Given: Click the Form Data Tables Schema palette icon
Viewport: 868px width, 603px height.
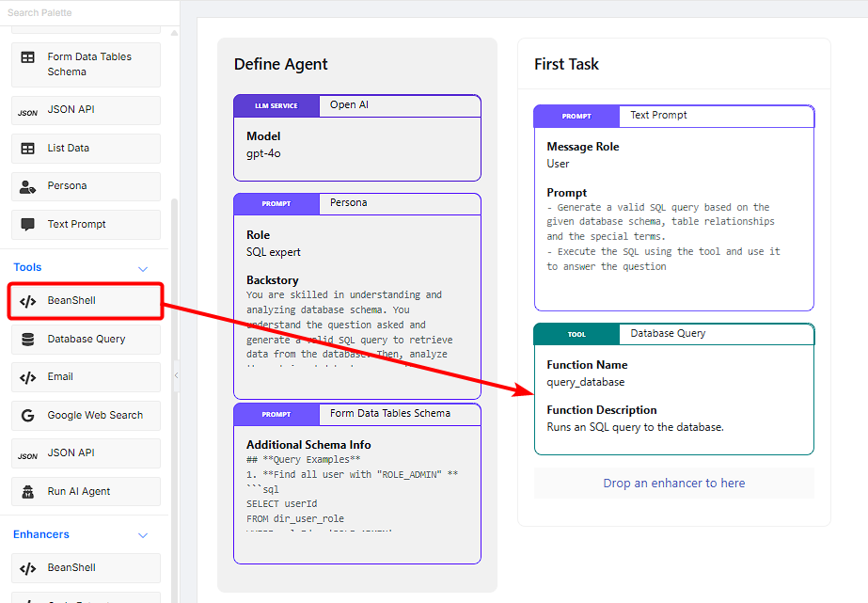Looking at the screenshot, I should click(27, 57).
